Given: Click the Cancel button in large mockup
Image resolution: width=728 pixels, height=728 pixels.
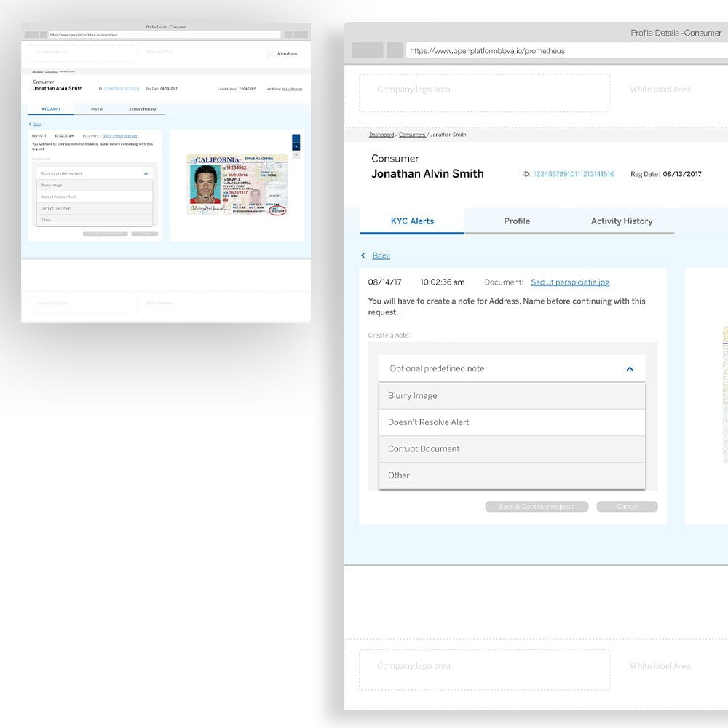Looking at the screenshot, I should (627, 507).
